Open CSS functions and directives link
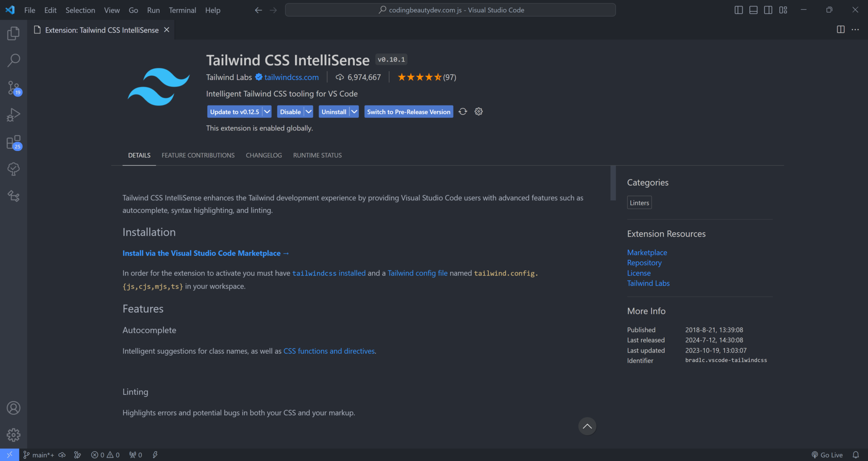The image size is (868, 461). point(329,351)
